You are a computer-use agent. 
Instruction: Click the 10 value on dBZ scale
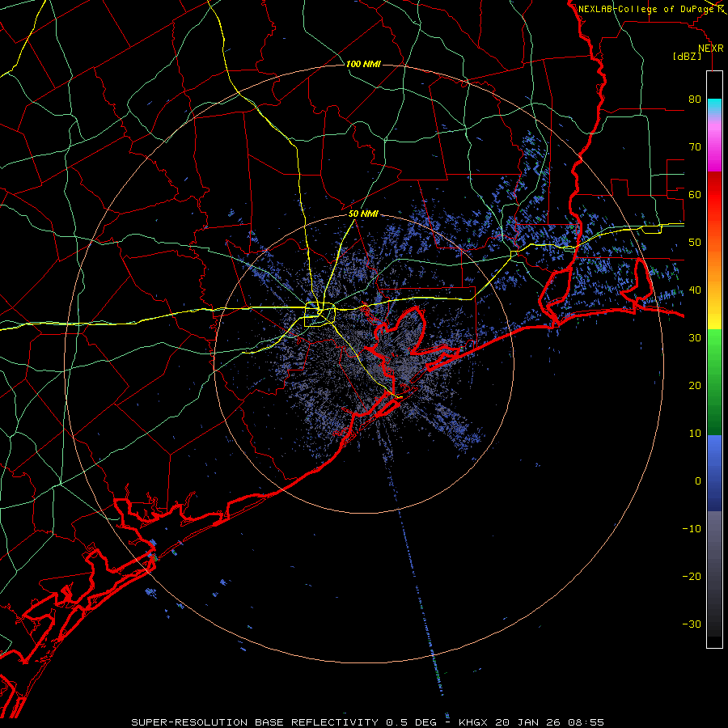click(695, 434)
